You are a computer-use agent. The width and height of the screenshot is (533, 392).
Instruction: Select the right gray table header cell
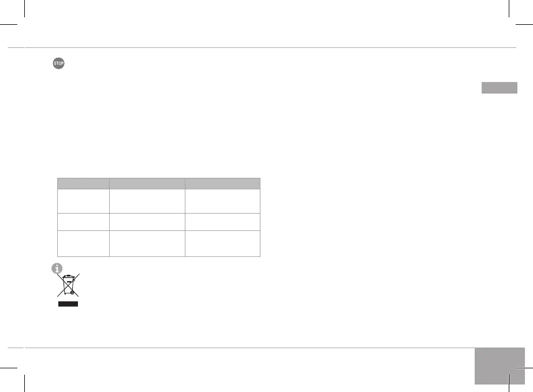pos(222,183)
